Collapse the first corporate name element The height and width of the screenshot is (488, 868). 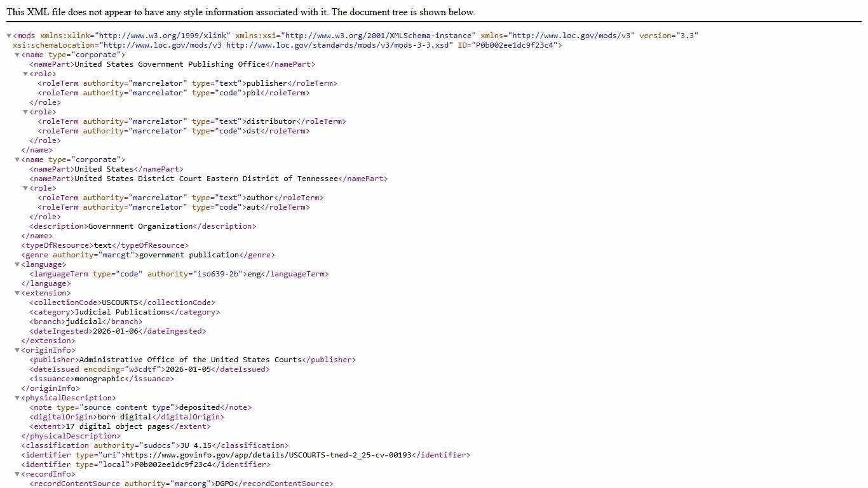[17, 55]
